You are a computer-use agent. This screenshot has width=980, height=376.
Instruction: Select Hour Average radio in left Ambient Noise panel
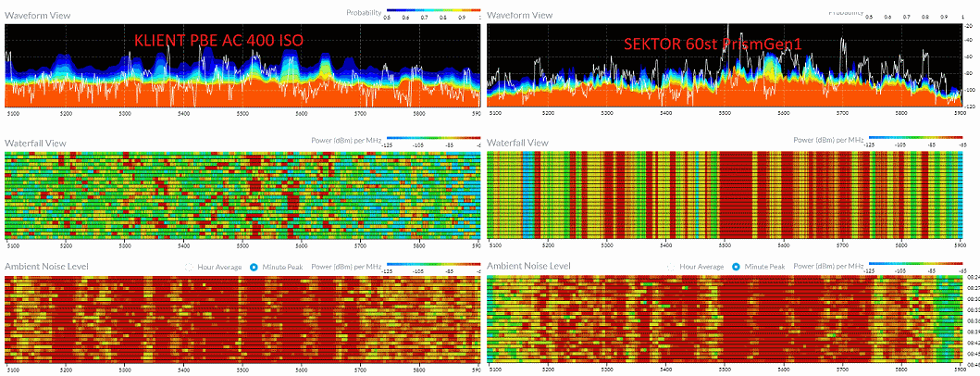tap(189, 267)
